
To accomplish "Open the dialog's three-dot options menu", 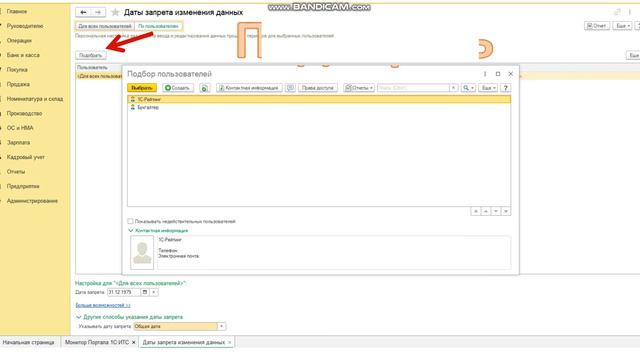I will click(485, 74).
